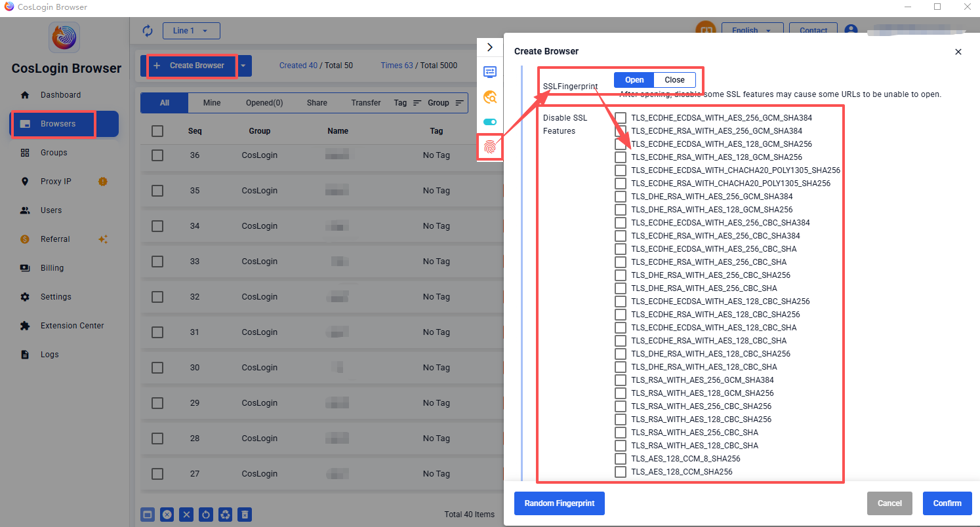The height and width of the screenshot is (527, 980).
Task: Select the orange globe search section icon
Action: (x=490, y=97)
